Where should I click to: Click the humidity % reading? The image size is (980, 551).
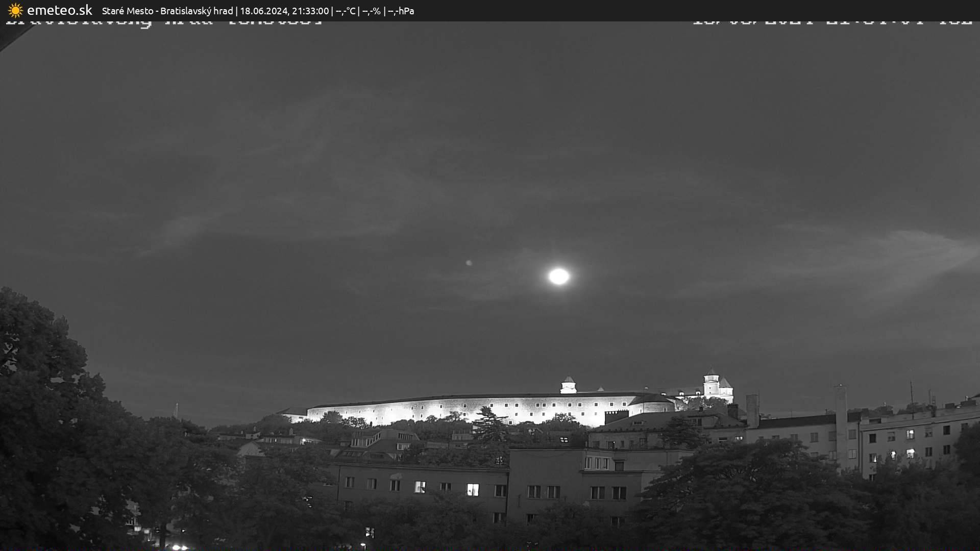click(x=371, y=11)
